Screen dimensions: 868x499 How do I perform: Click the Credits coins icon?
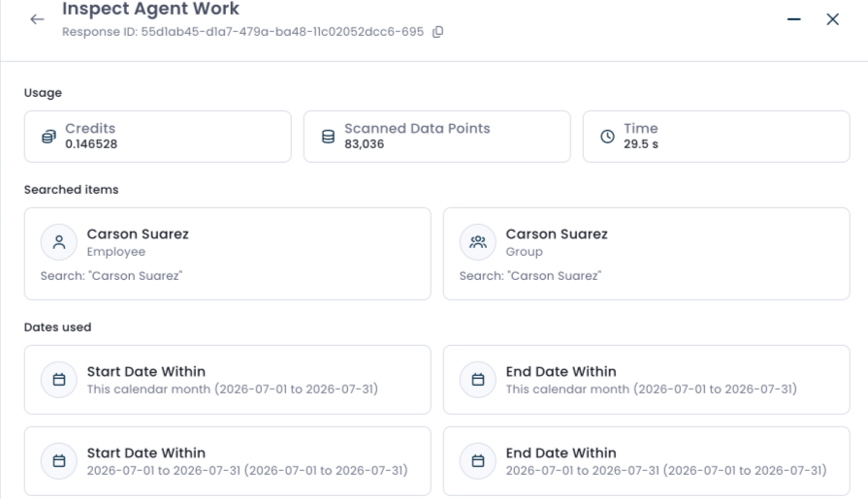tap(48, 137)
